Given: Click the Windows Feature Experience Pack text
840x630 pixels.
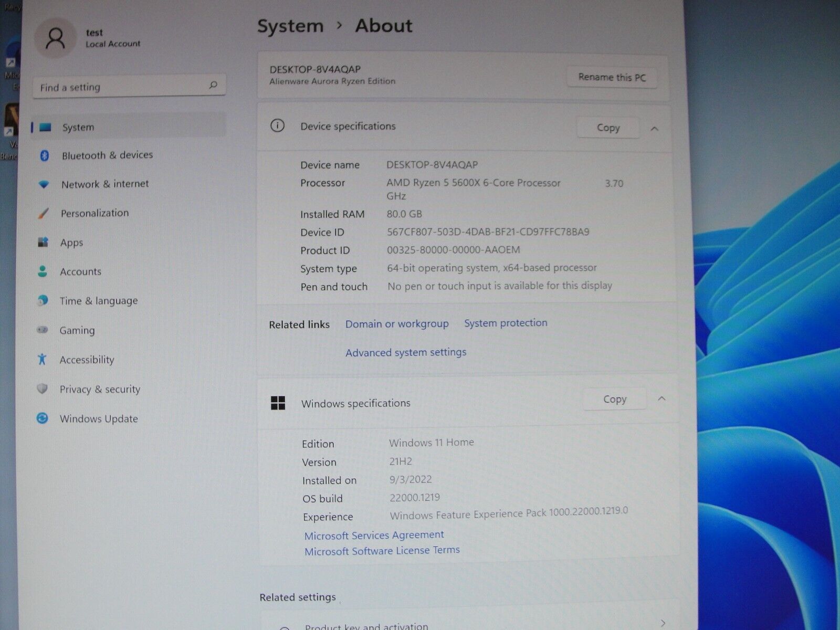Looking at the screenshot, I should click(509, 513).
